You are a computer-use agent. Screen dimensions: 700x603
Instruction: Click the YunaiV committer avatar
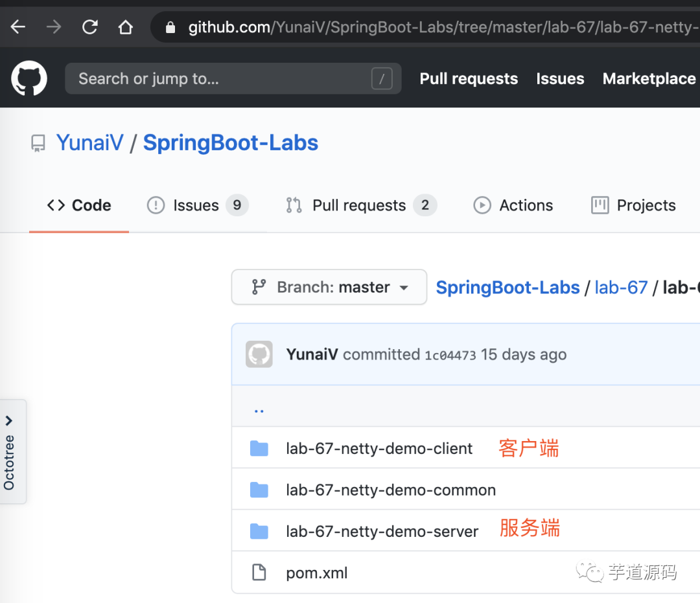tap(259, 354)
